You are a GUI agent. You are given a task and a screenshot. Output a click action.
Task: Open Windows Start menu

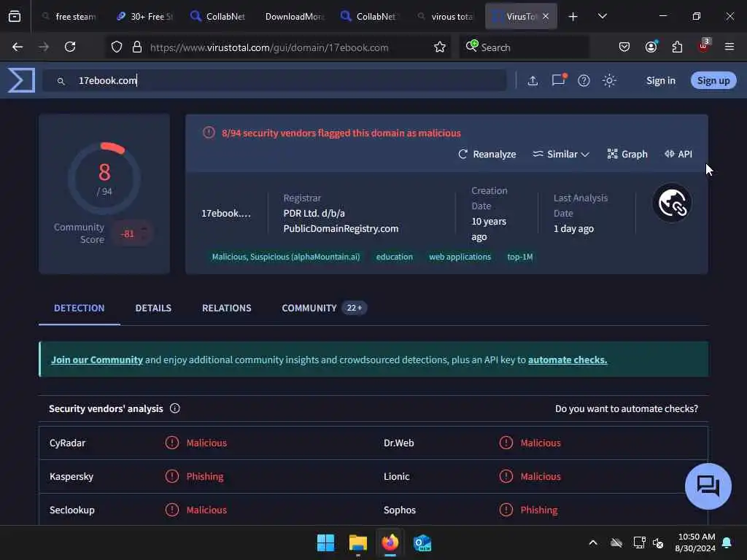click(326, 542)
